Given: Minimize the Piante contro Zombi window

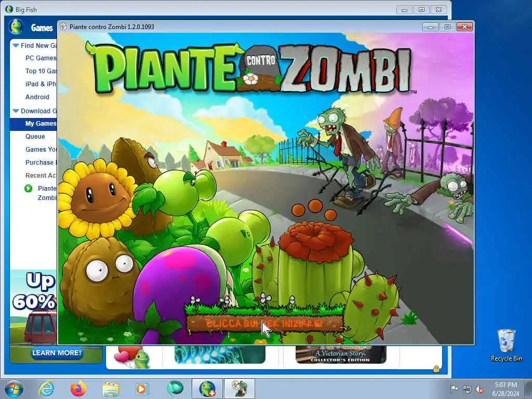Looking at the screenshot, I should coord(430,27).
